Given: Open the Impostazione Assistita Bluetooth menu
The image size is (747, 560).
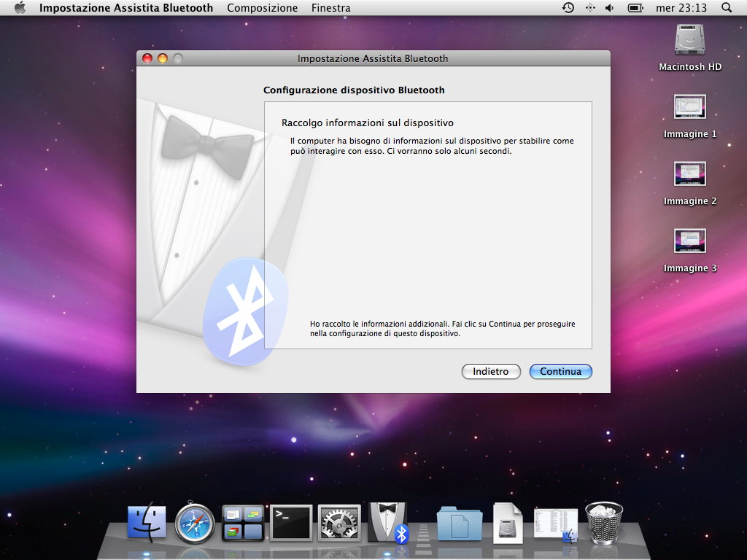Looking at the screenshot, I should click(125, 7).
